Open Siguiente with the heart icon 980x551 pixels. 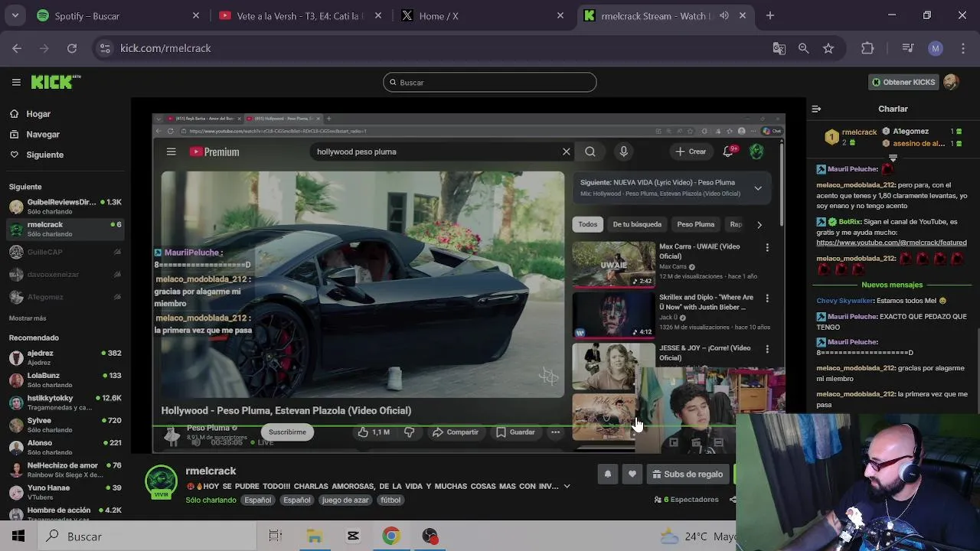45,155
